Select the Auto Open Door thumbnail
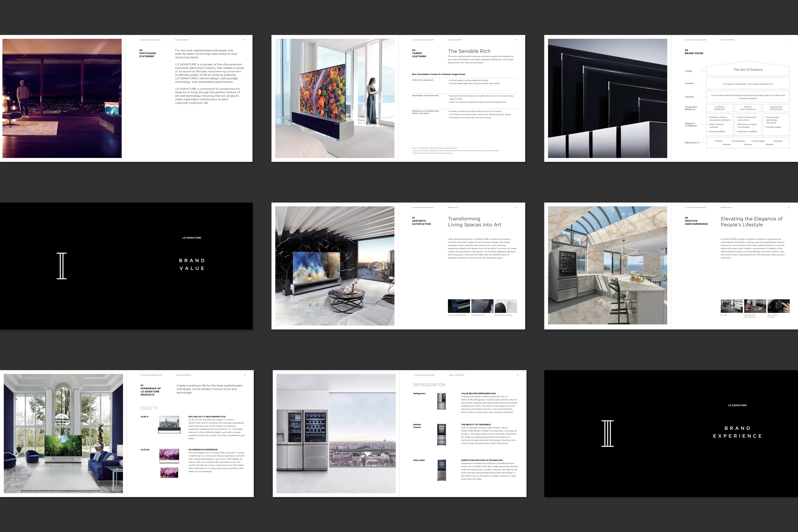Screen dimensions: 798x532 tap(755, 306)
